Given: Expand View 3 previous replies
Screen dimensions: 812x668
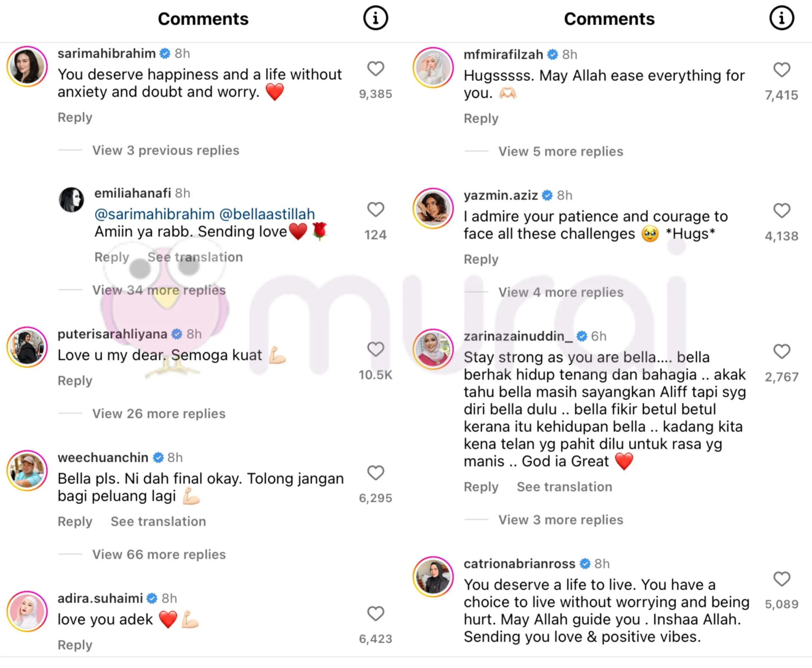Looking at the screenshot, I should click(165, 150).
